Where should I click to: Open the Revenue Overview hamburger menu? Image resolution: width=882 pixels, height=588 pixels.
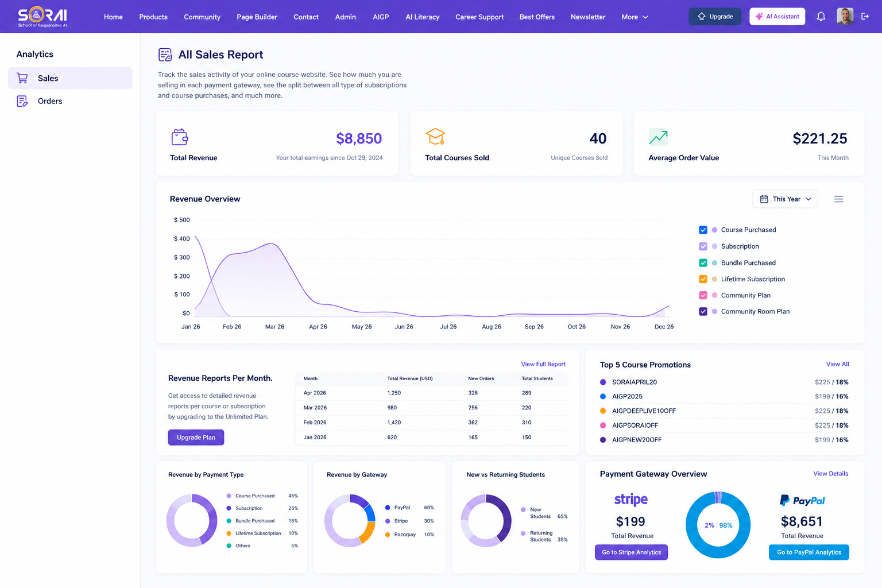(839, 199)
